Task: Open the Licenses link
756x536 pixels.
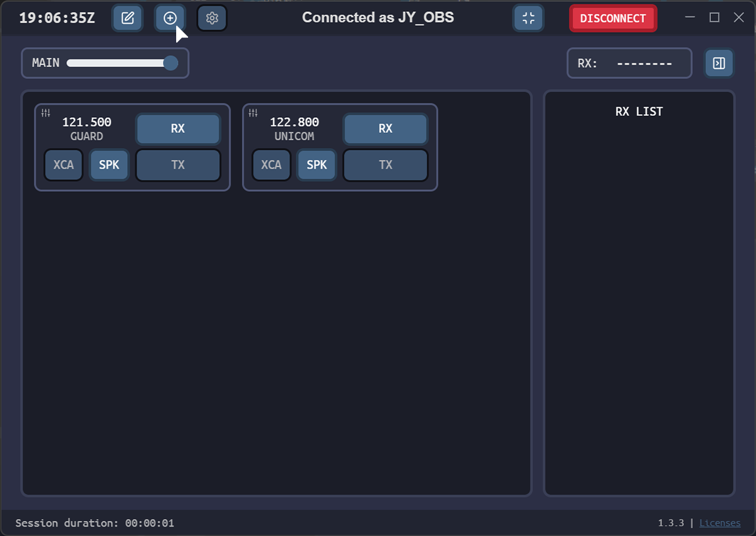Action: 720,523
